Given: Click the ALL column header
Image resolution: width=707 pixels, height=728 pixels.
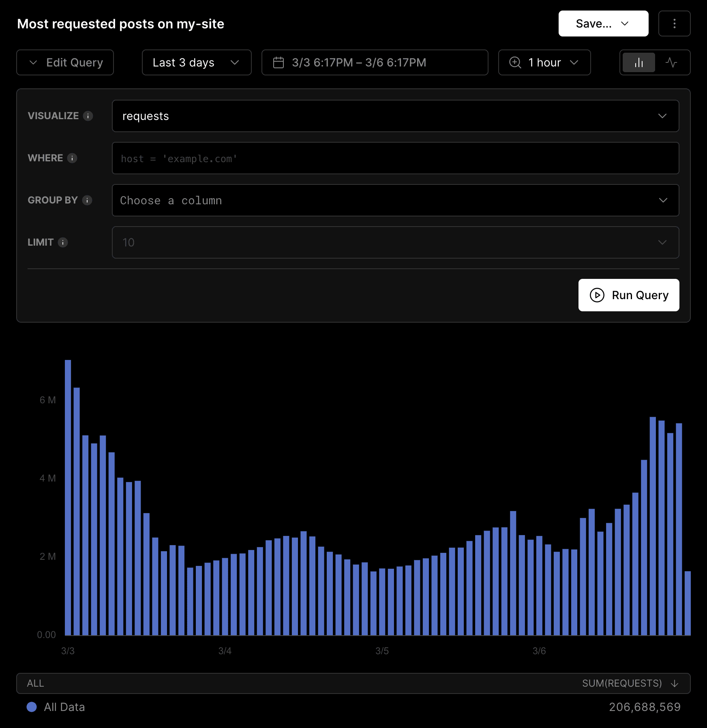Looking at the screenshot, I should [x=36, y=683].
